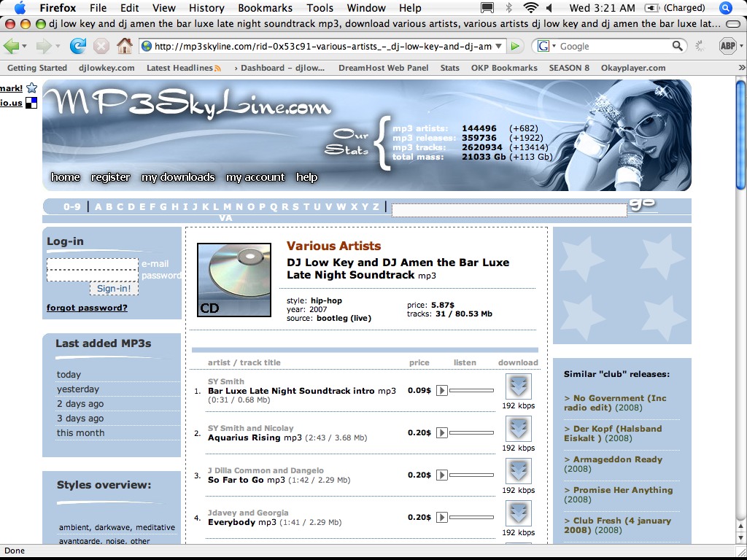Click the Bluetooth icon in the menu bar

pos(508,8)
